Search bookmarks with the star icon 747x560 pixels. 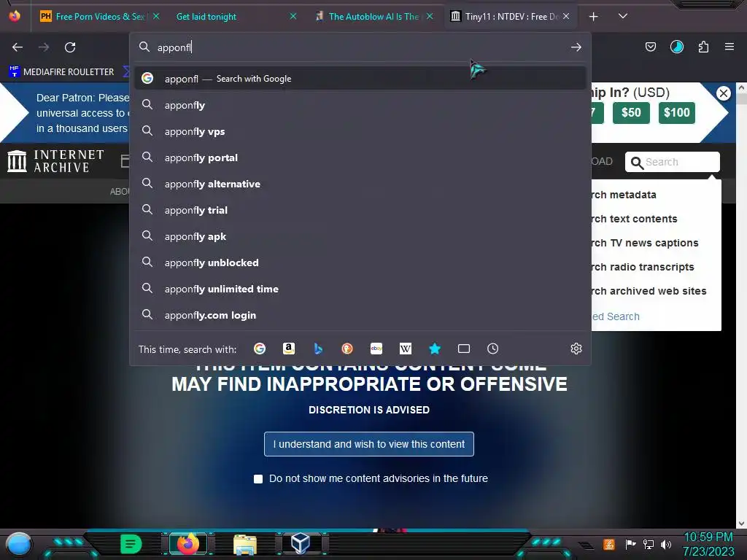[435, 349]
